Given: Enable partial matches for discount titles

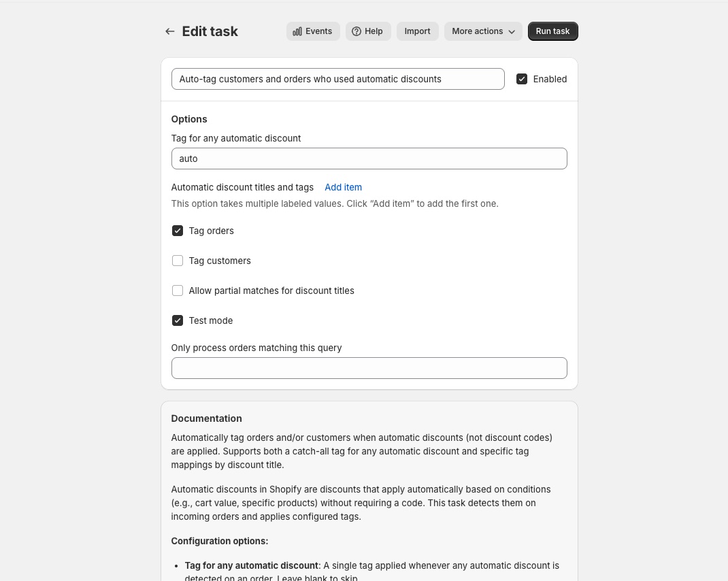Looking at the screenshot, I should (178, 290).
